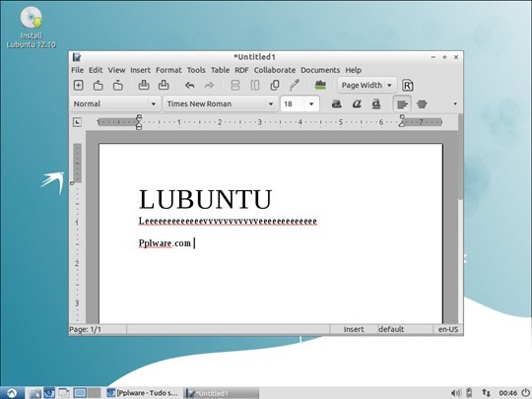Switch to Pplware browser taskbar button
The image size is (532, 399).
[143, 393]
